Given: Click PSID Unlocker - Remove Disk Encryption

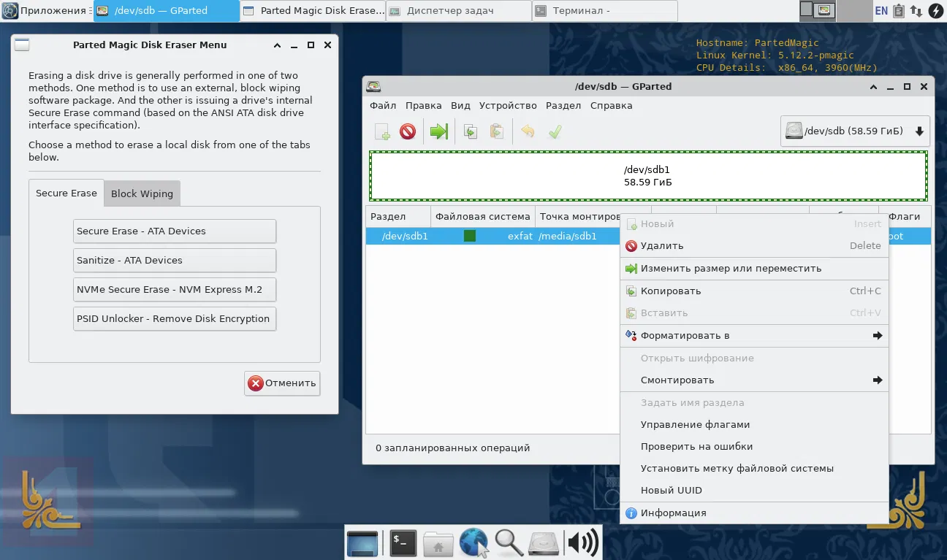Looking at the screenshot, I should pos(175,319).
